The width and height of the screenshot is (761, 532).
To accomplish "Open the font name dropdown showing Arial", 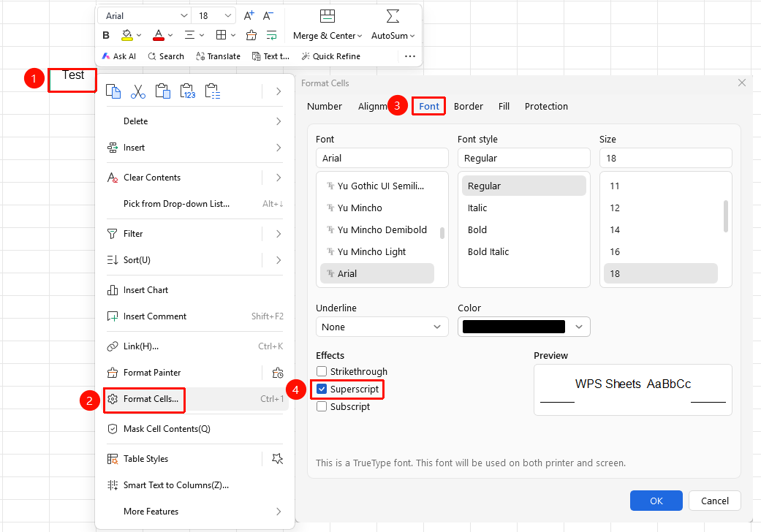I will pos(184,16).
